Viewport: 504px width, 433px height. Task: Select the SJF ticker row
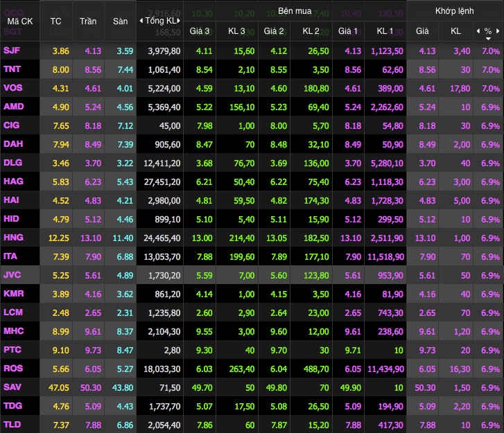pos(12,51)
